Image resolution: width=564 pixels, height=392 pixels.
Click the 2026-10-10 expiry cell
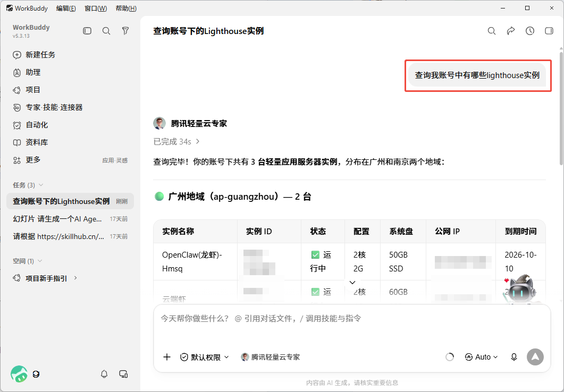(x=520, y=261)
